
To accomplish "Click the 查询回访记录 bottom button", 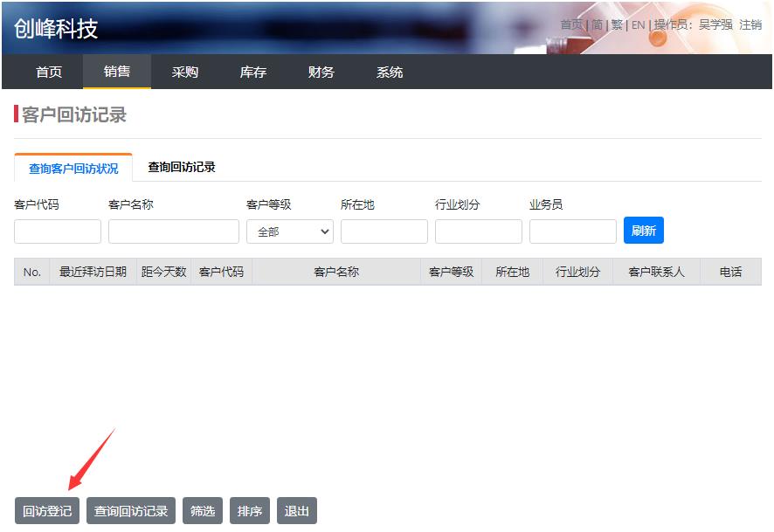I will click(x=131, y=511).
